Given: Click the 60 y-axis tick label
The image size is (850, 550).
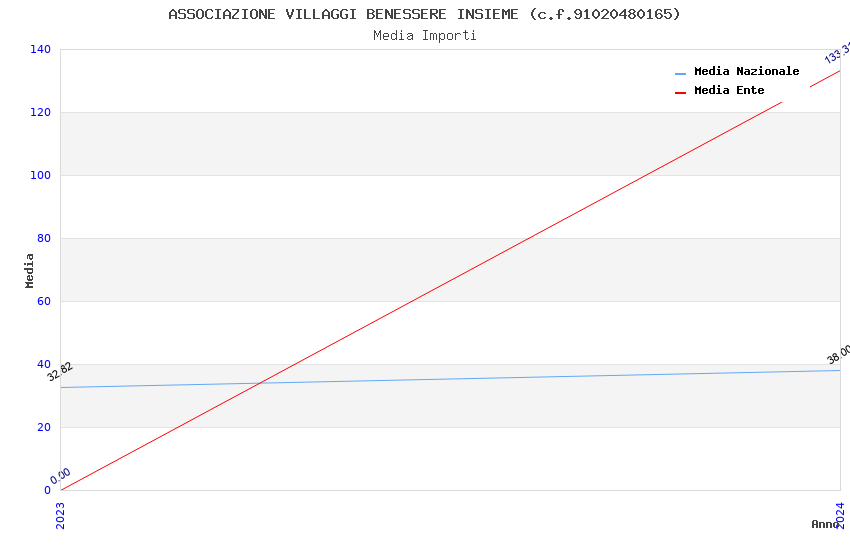Looking at the screenshot, I should coord(44,301).
